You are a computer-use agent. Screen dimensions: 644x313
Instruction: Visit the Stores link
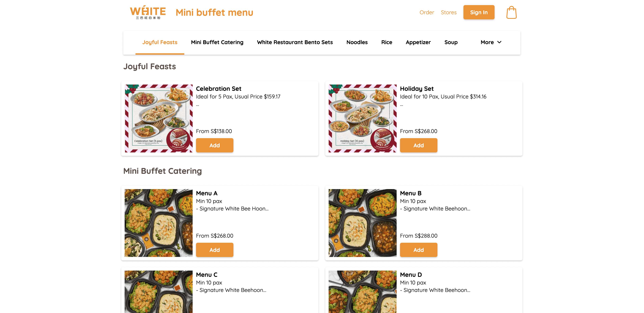pos(448,13)
